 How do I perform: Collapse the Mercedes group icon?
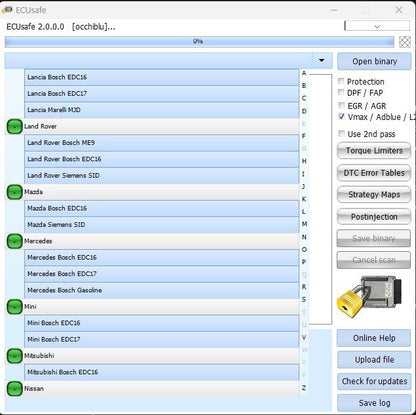coord(14,241)
